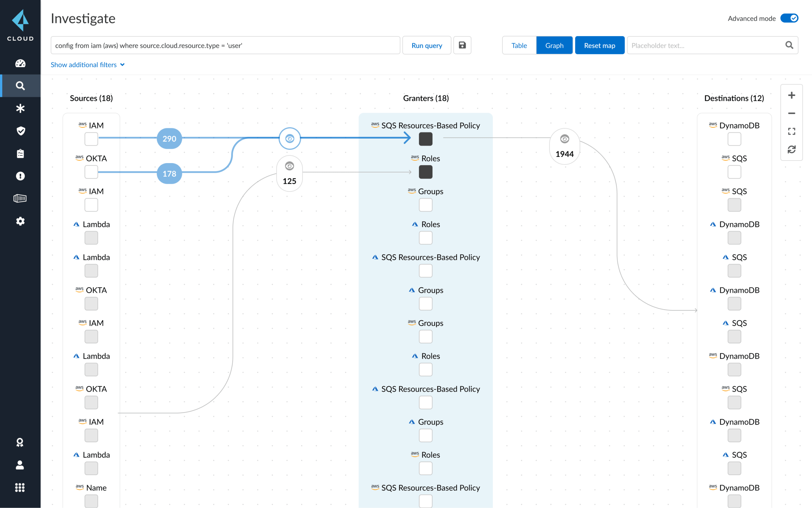Screen dimensions: 812x508
Task: Select the search investigate icon in sidebar
Action: [20, 86]
